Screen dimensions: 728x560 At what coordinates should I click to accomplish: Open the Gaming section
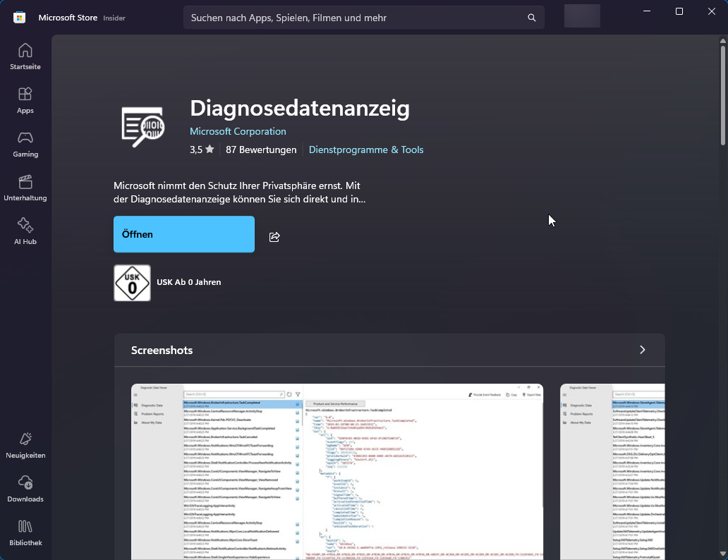coord(25,144)
